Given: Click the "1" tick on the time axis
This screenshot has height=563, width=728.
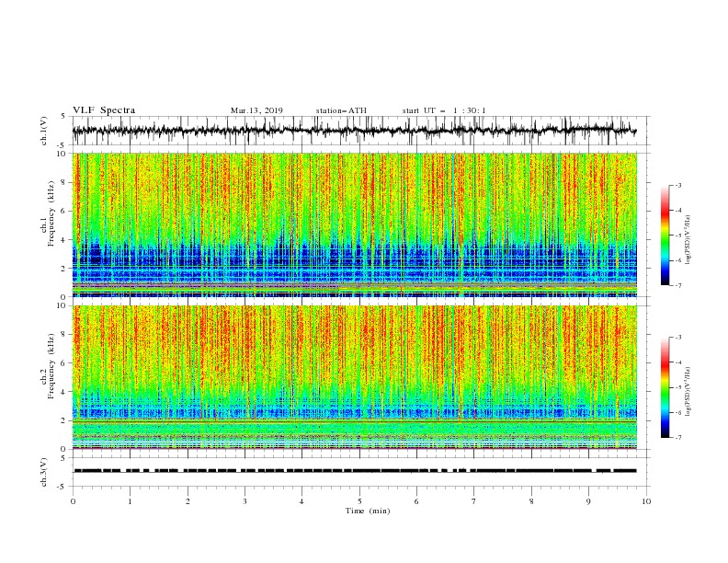Looking at the screenshot, I should coord(130,501).
